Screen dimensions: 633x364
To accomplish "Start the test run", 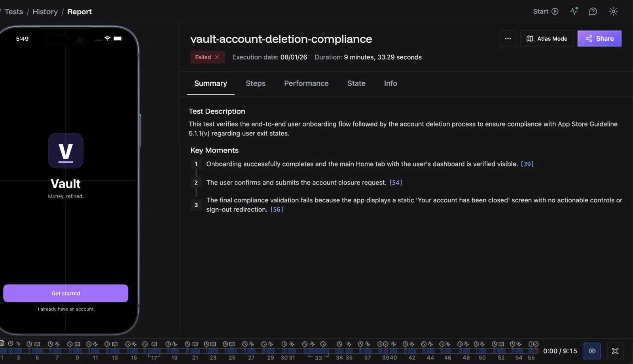I will click(546, 11).
